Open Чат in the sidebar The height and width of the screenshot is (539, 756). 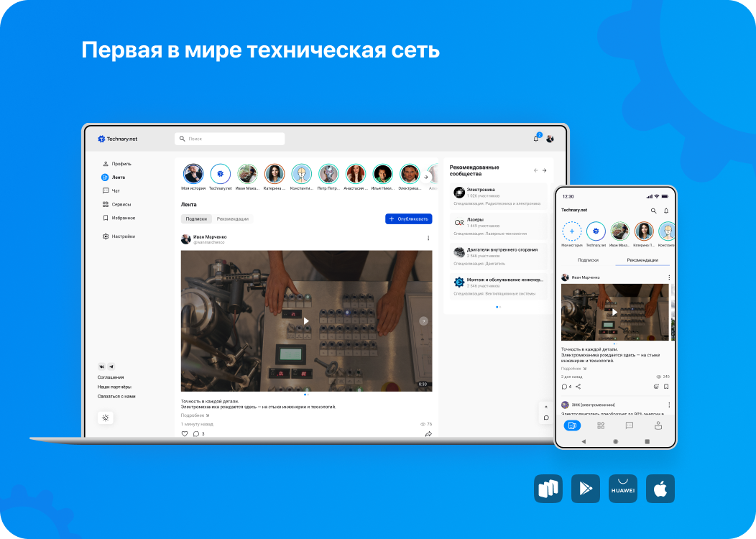(111, 191)
